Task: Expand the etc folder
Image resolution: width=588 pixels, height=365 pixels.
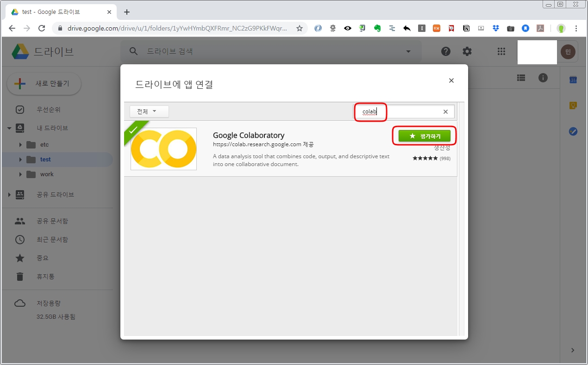Action: coord(20,145)
